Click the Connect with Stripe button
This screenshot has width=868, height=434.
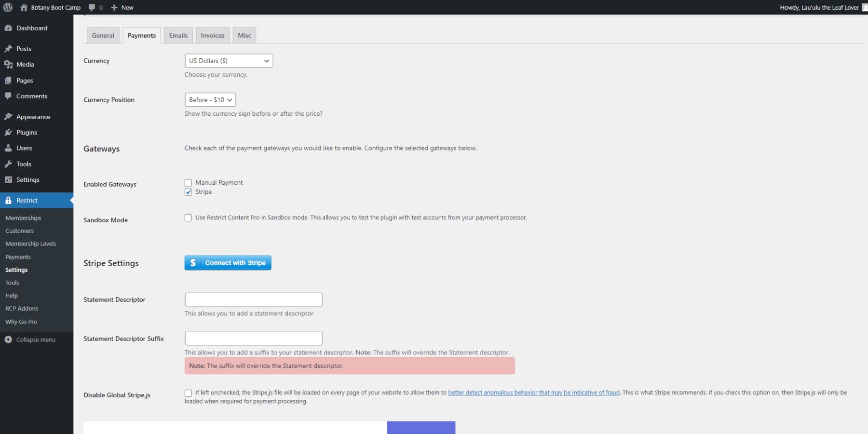227,263
